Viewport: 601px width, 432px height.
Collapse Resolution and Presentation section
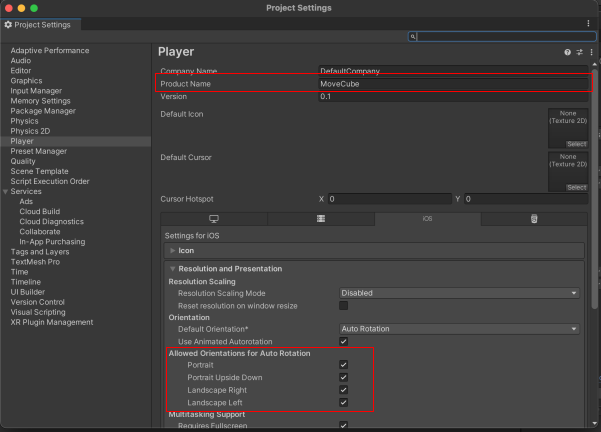pos(172,269)
